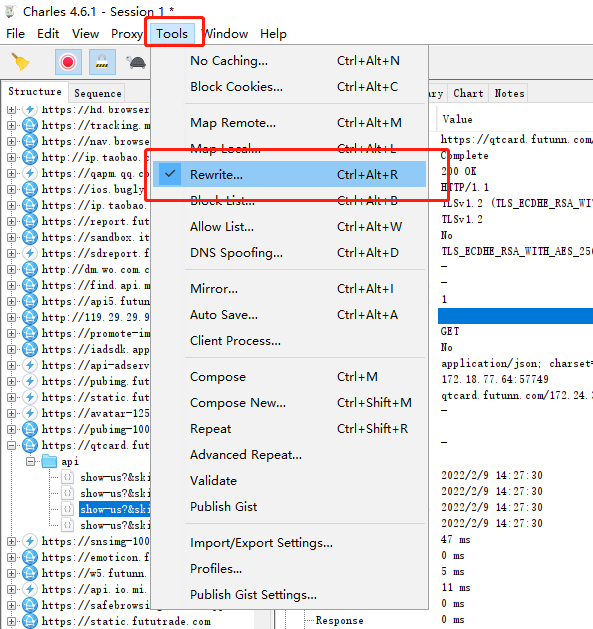The width and height of the screenshot is (593, 629).
Task: Click the Tools menu
Action: point(172,34)
